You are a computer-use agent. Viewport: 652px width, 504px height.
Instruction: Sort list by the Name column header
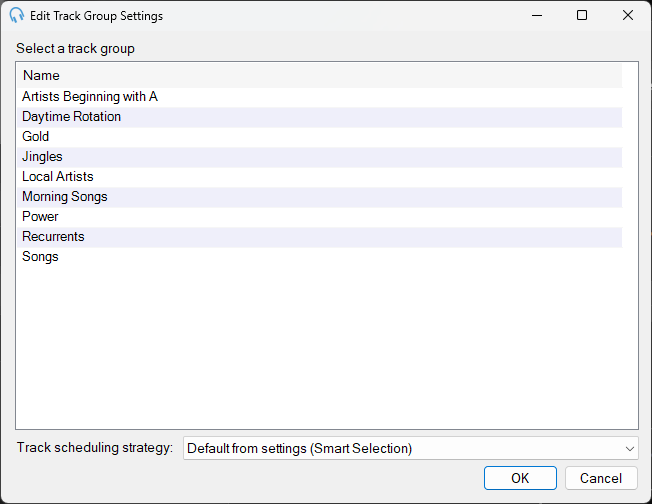coord(320,75)
